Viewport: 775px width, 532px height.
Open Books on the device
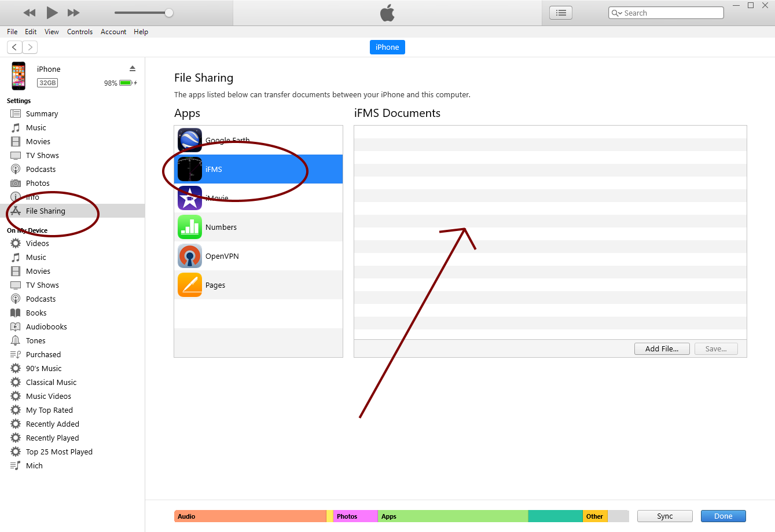coord(36,313)
